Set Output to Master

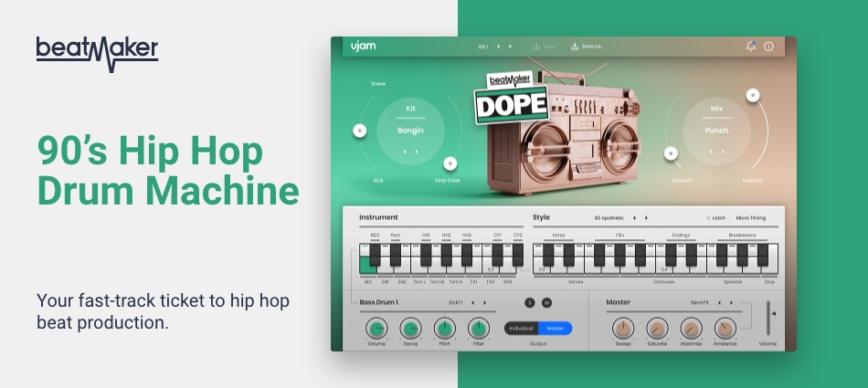(x=556, y=329)
